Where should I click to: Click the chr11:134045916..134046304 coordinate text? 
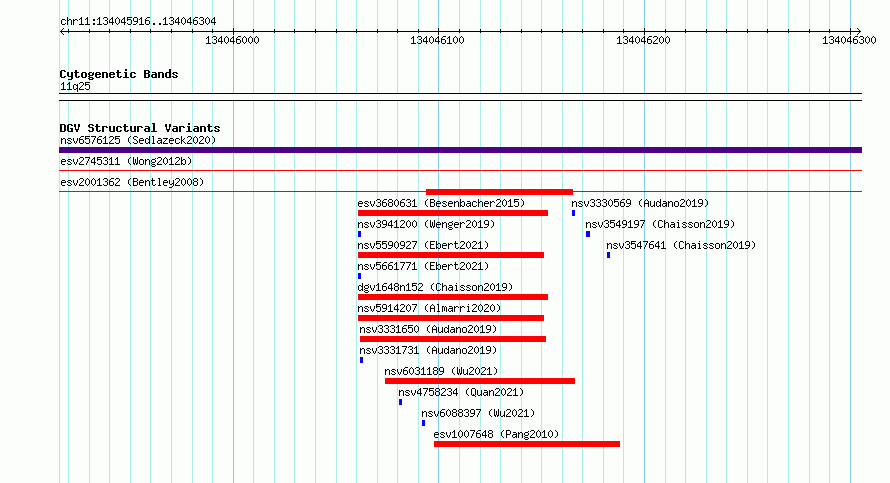point(138,22)
